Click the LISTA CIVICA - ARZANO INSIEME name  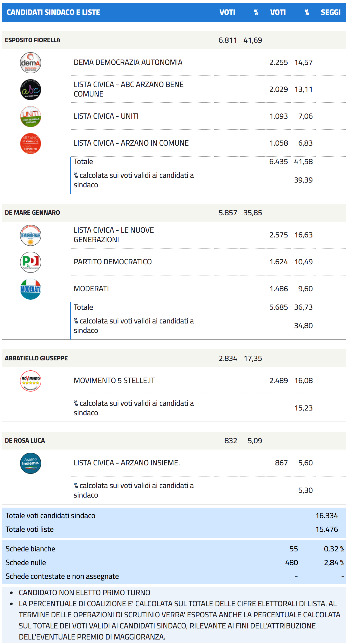click(x=127, y=463)
